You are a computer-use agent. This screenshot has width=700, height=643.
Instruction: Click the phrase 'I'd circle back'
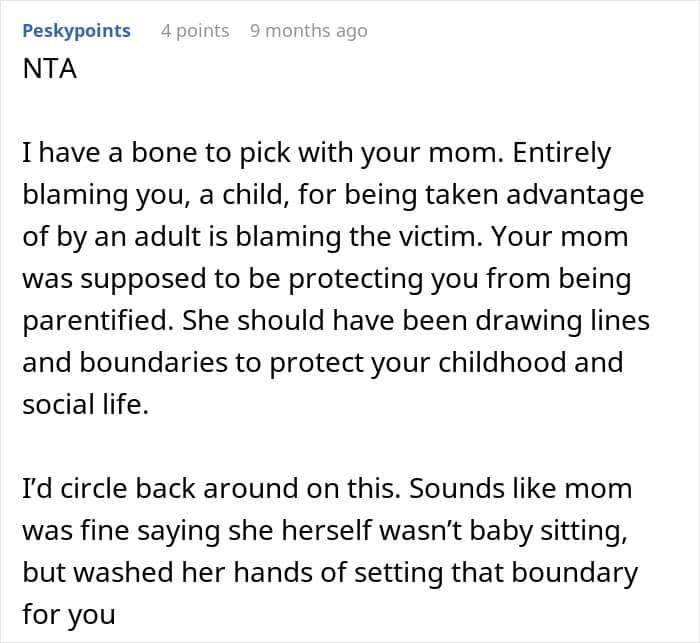109,489
